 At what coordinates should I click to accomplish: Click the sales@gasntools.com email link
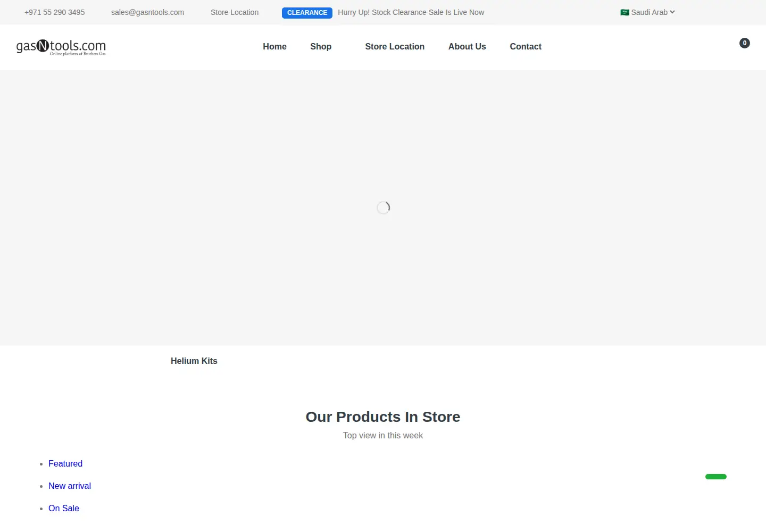click(x=147, y=12)
